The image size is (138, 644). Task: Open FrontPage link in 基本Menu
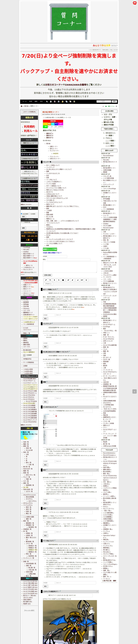pos(27,248)
